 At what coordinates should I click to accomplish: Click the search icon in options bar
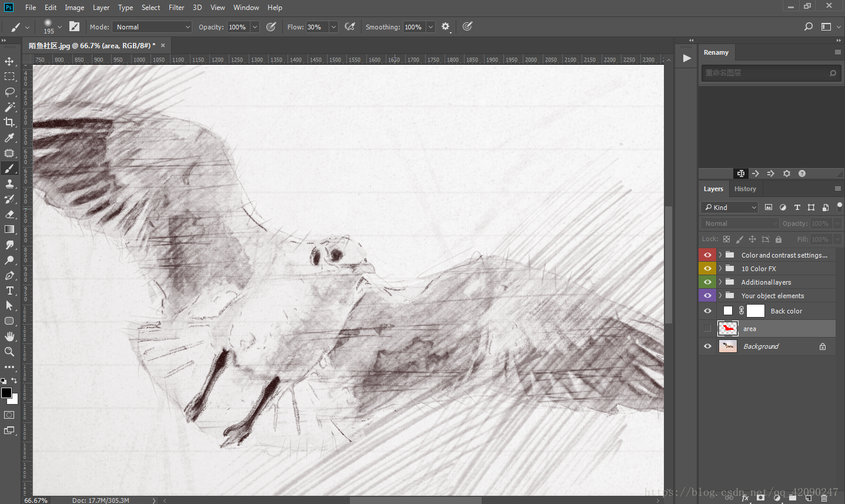809,26
